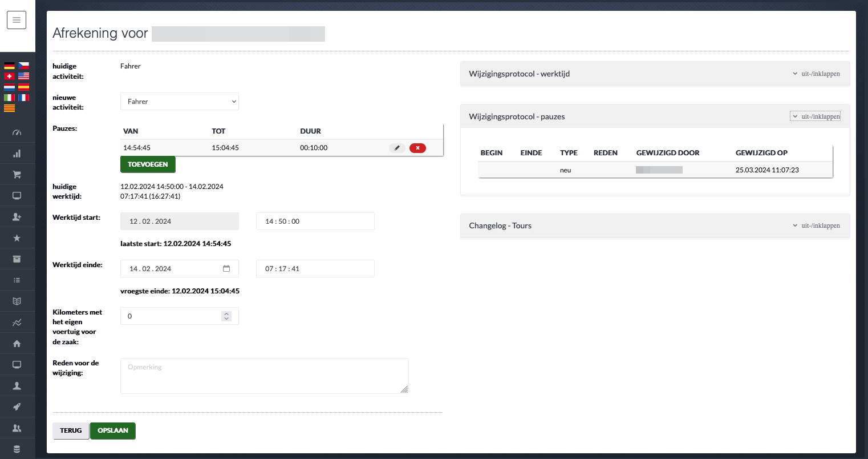Click the Toevoegen button
The width and height of the screenshot is (868, 459).
pos(148,164)
